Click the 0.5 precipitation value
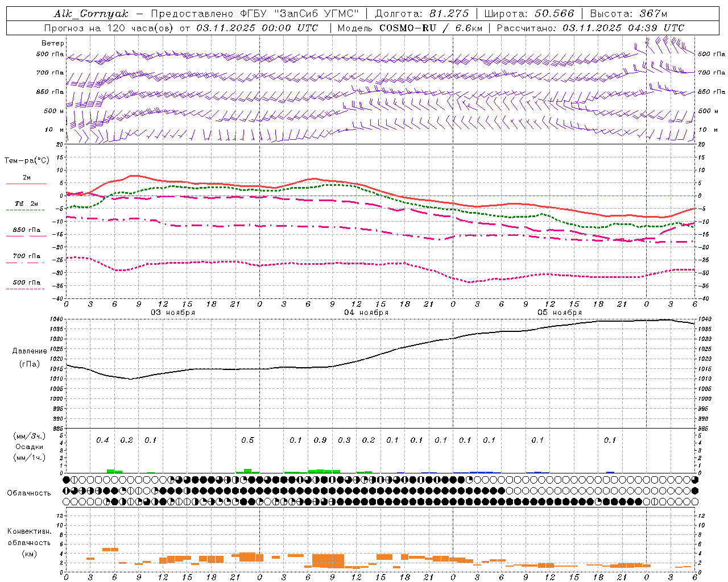Viewport: 728px width, 582px height. pos(247,440)
